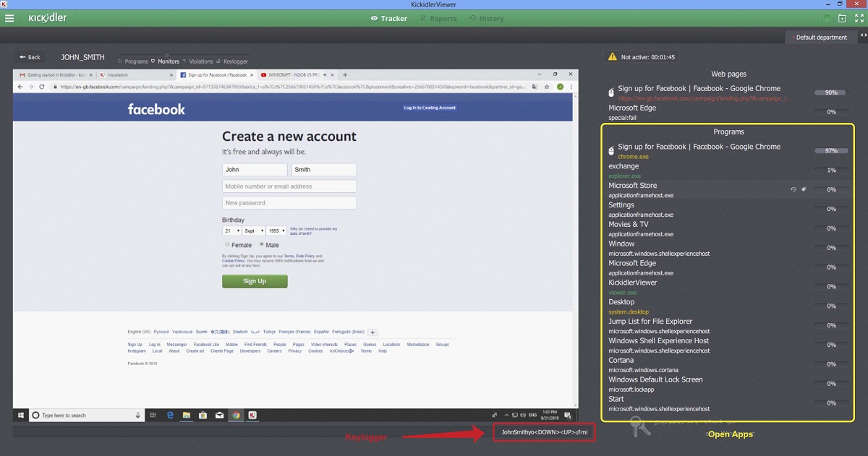Viewport: 868px width, 456px height.
Task: Select the Movies & TV program row
Action: (728, 228)
